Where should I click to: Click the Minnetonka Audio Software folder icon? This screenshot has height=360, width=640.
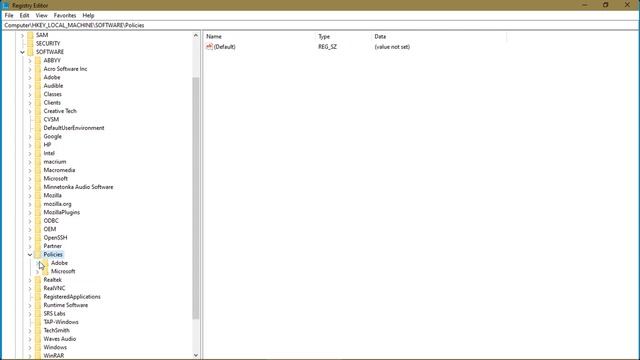coord(38,187)
